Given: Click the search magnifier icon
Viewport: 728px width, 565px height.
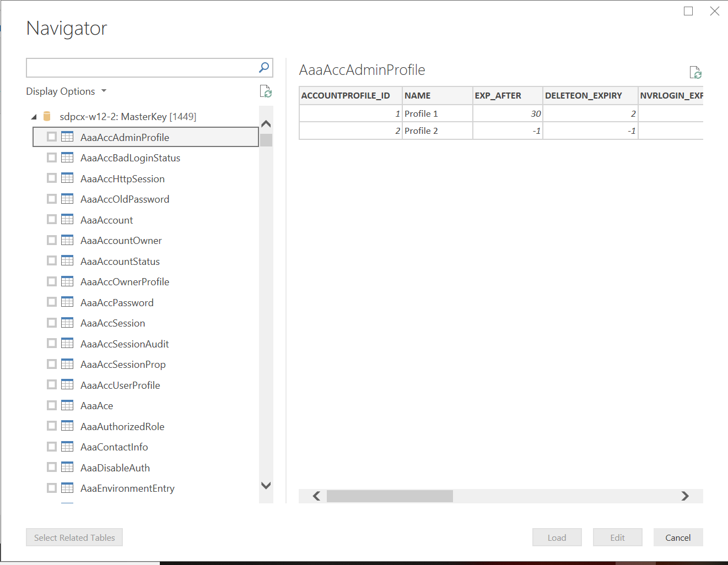Looking at the screenshot, I should pos(264,67).
